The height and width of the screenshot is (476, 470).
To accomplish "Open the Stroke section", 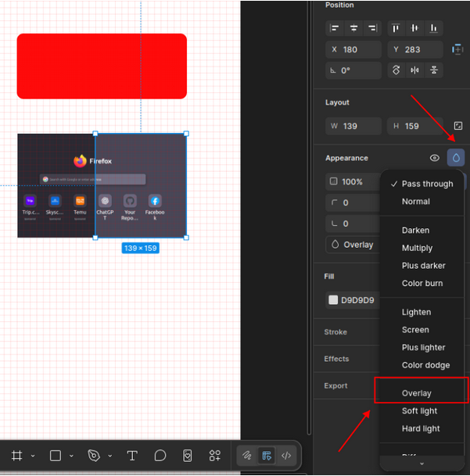I will tap(336, 332).
